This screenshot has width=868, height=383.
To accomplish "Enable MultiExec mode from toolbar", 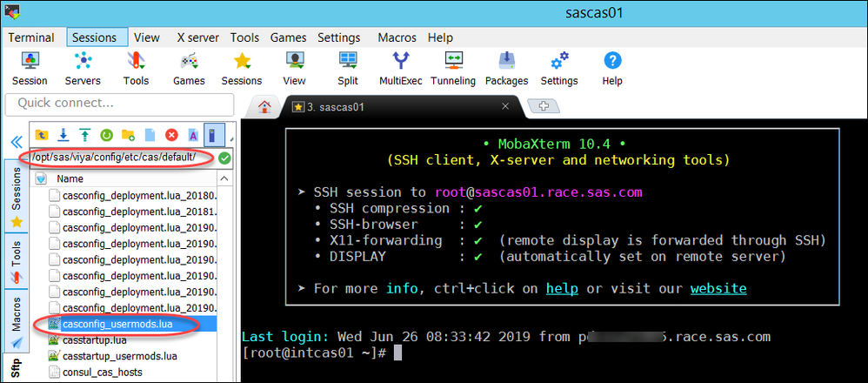I will tap(400, 68).
